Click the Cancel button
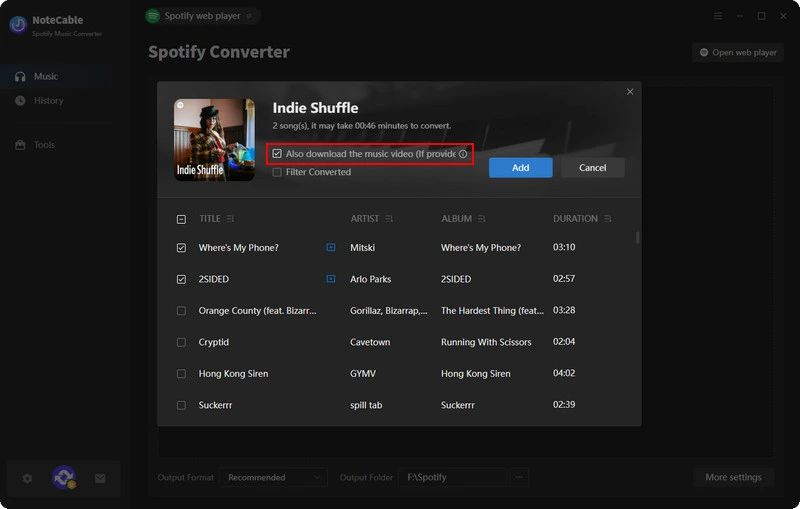Image resolution: width=800 pixels, height=509 pixels. (x=592, y=168)
